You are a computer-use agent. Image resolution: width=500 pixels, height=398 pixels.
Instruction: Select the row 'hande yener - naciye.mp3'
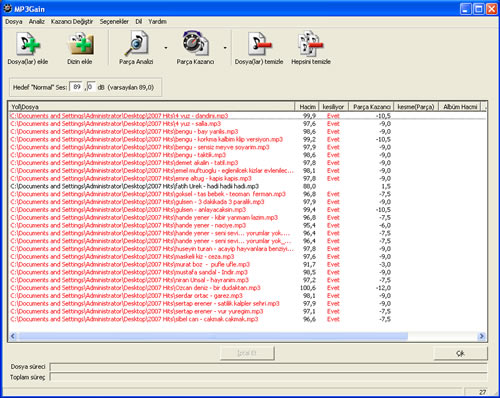coord(247,225)
